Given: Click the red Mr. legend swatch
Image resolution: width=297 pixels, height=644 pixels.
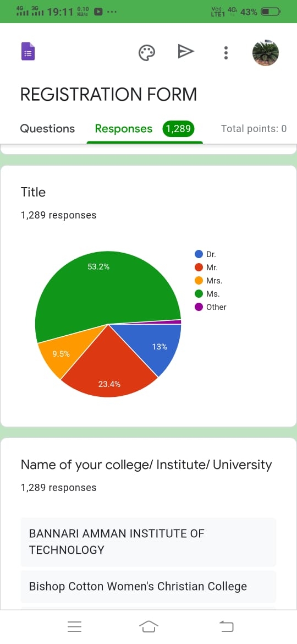Looking at the screenshot, I should click(x=199, y=268).
